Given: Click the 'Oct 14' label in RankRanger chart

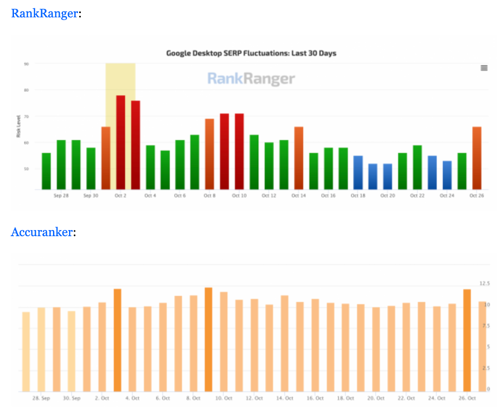Looking at the screenshot, I should [299, 196].
